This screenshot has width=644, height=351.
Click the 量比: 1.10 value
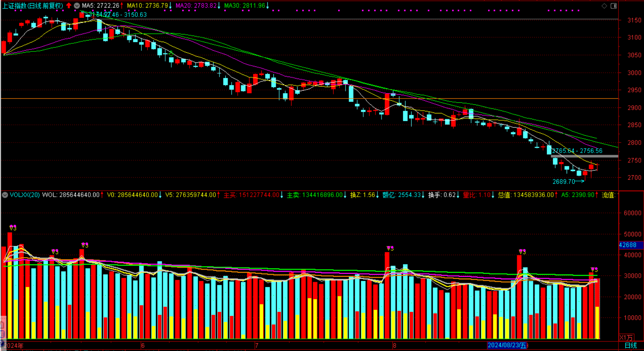pos(476,195)
